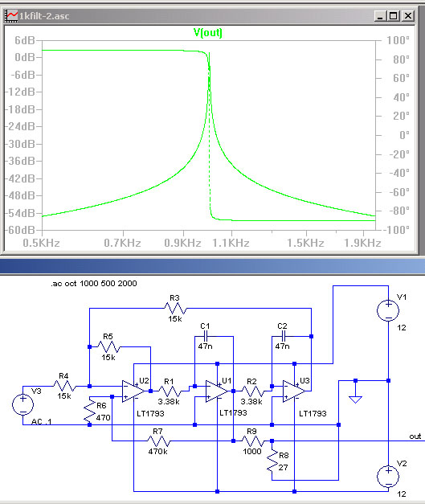Viewport: 425px width, 504px height.
Task: Click the 470k value under R7
Action: click(x=157, y=452)
